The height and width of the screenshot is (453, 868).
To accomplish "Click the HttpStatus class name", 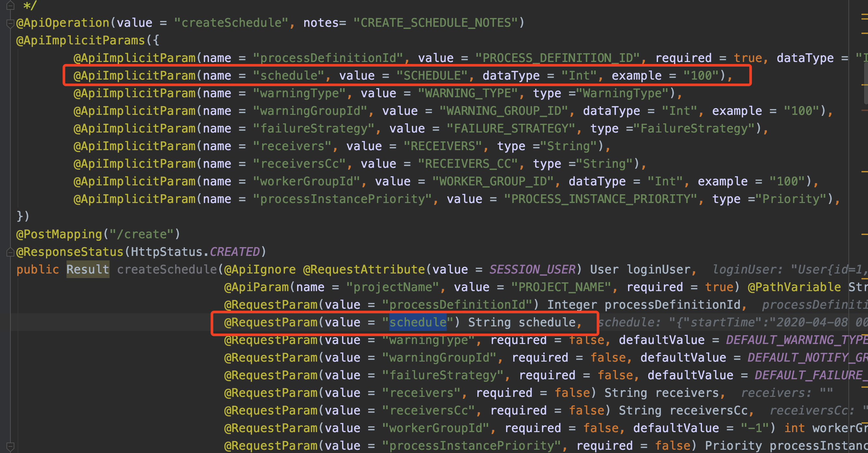I will tap(166, 252).
